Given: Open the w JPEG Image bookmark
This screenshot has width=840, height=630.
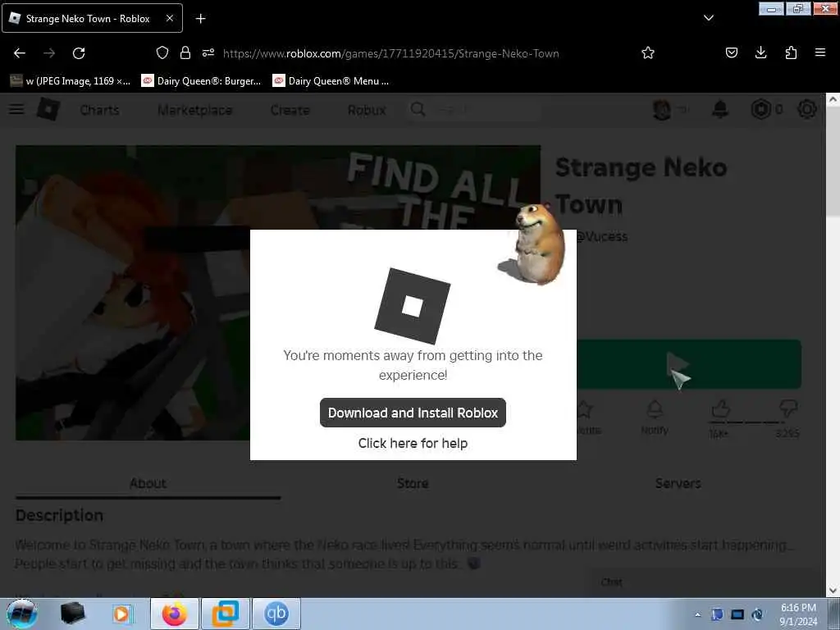Looking at the screenshot, I should point(71,81).
